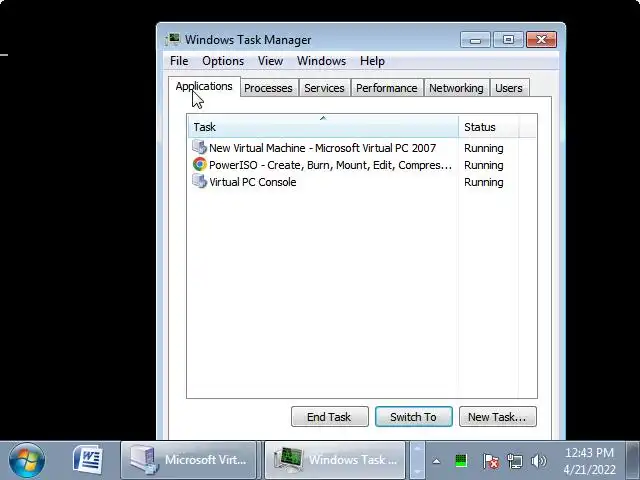This screenshot has height=480, width=640.
Task: Switch to the Services tab
Action: click(x=324, y=88)
